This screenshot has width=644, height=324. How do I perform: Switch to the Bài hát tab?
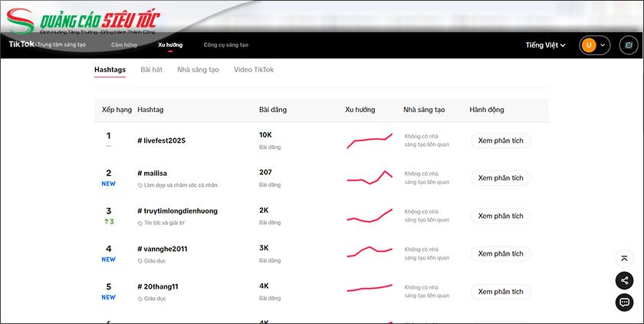coord(152,70)
